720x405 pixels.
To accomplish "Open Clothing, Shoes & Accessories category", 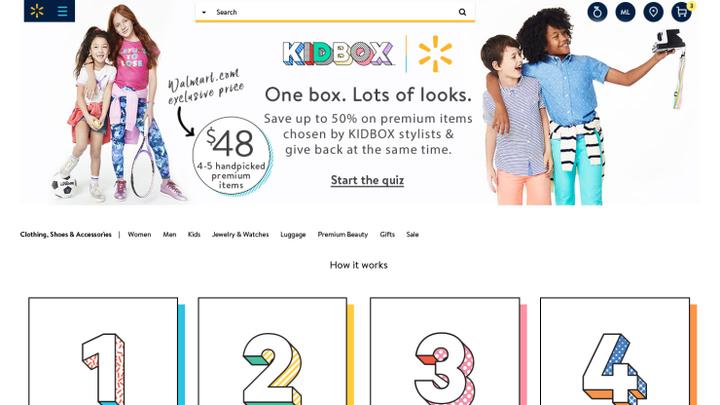I will point(66,234).
